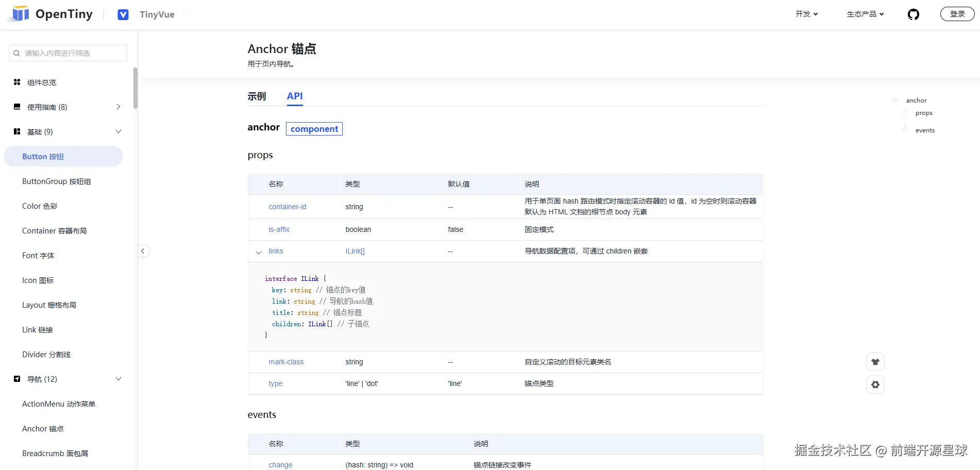This screenshot has width=980, height=470.
Task: Click the interface ILink code block line
Action: 296,279
